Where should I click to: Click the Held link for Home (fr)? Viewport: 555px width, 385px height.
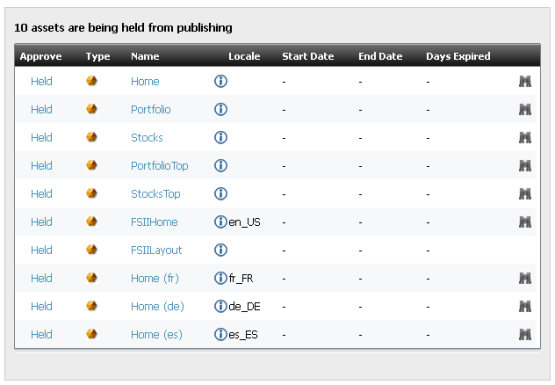click(41, 278)
